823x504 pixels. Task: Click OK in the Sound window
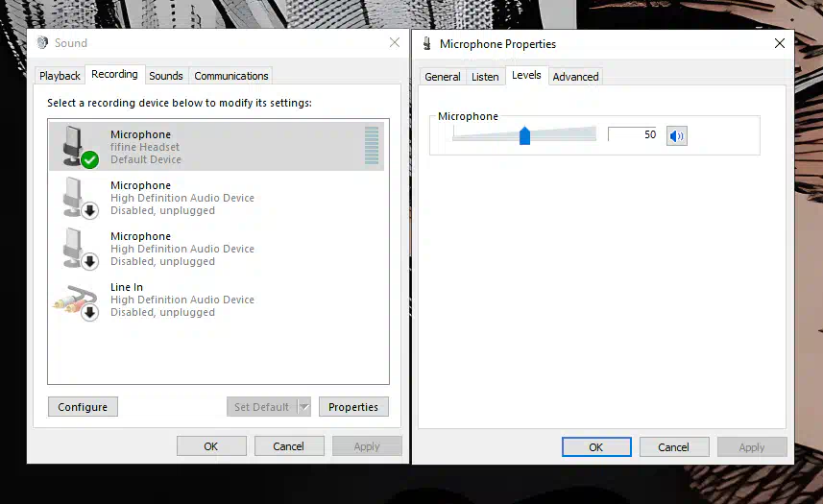[211, 446]
